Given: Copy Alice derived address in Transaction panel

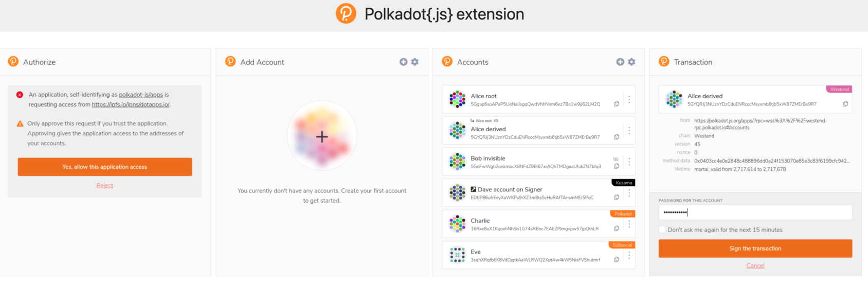Looking at the screenshot, I should pos(845,104).
